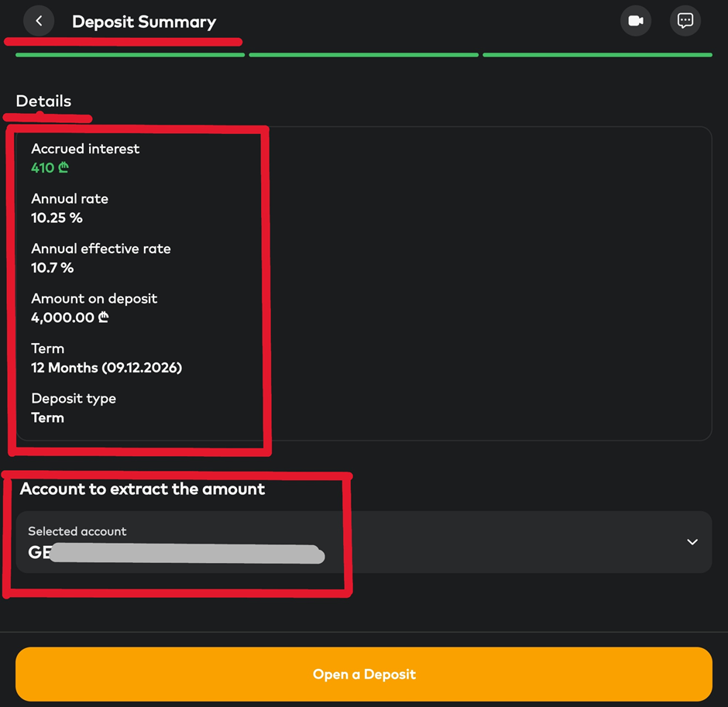The height and width of the screenshot is (707, 728).
Task: Click the Amount on deposit value 4,000.00
Action: (x=63, y=317)
